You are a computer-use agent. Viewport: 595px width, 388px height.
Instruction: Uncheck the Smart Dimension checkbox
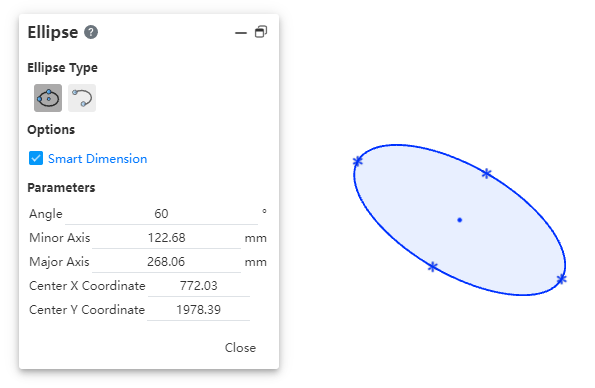point(36,158)
